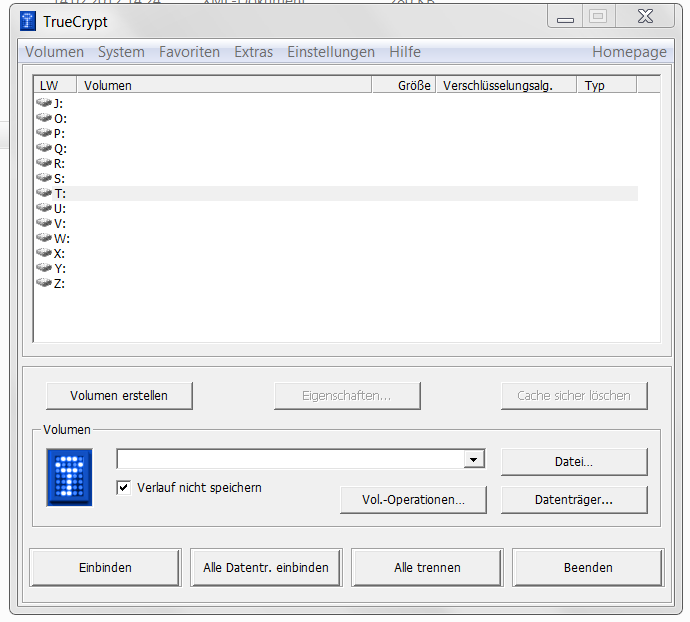Viewport: 690px width, 622px height.
Task: Toggle the Verlauf nicht speichern checkbox
Action: tap(124, 488)
